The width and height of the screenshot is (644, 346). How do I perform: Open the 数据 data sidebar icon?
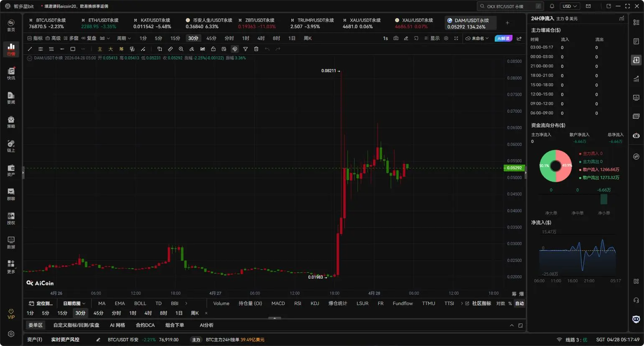point(11,242)
